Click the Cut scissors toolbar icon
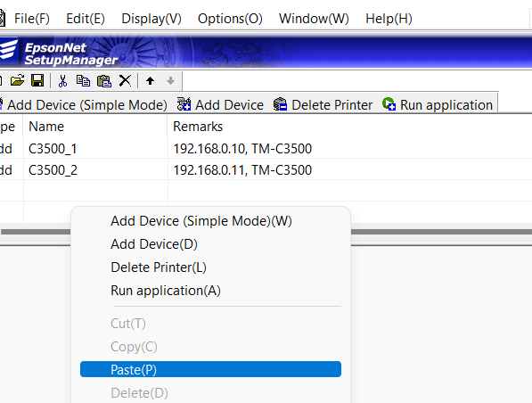Image resolution: width=532 pixels, height=403 pixels. pyautogui.click(x=62, y=81)
